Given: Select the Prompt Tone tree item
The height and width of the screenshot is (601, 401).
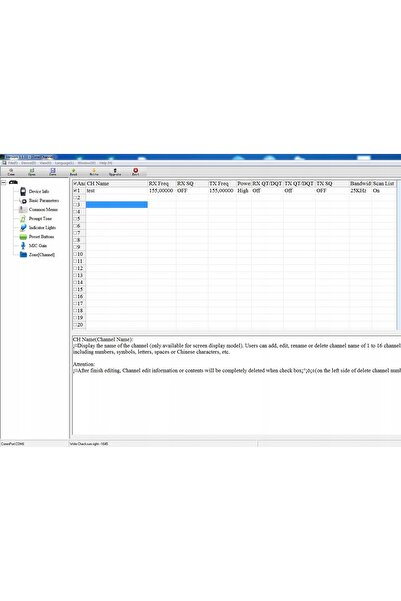Looking at the screenshot, I should point(40,218).
